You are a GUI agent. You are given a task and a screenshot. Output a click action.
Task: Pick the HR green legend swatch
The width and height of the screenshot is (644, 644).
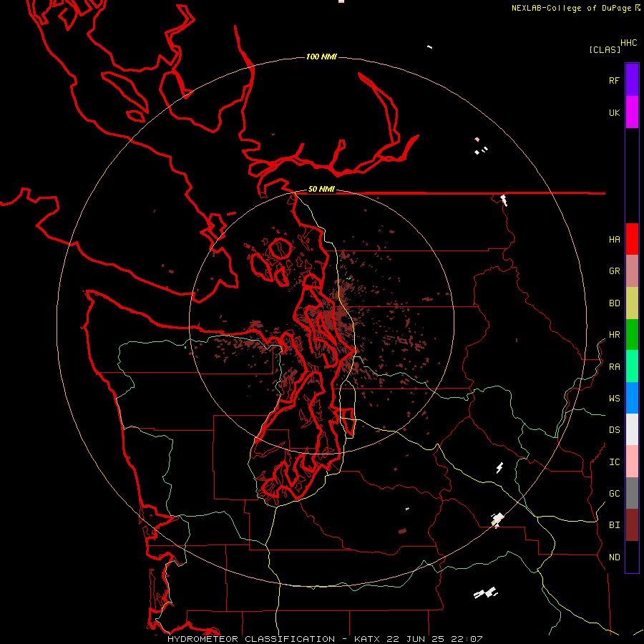click(632, 335)
